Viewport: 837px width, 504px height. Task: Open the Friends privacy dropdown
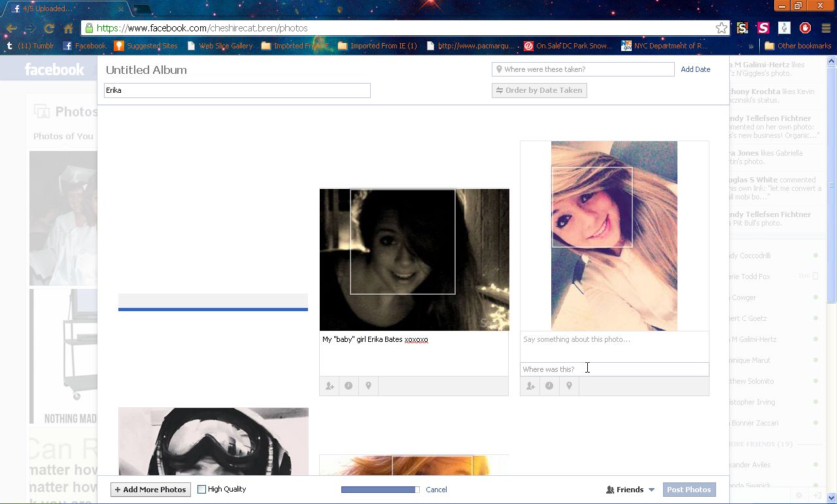630,490
